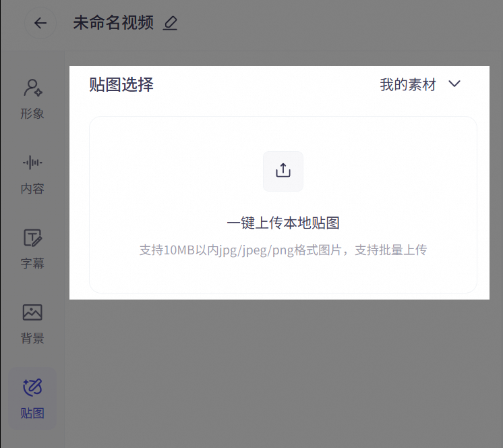Click the 未命名视频 title text
Viewport: 503px width, 448px height.
(x=113, y=23)
